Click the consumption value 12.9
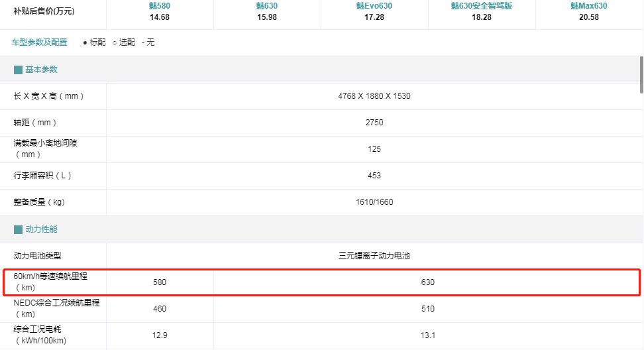 point(160,335)
